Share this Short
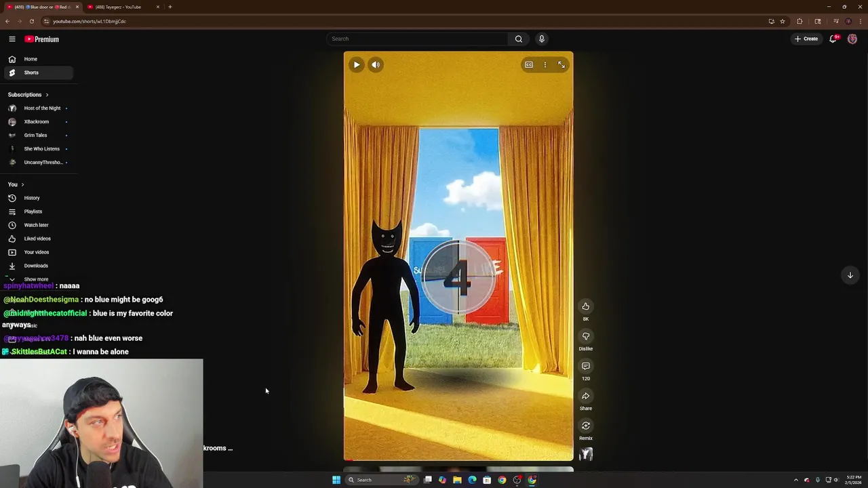 coord(586,396)
